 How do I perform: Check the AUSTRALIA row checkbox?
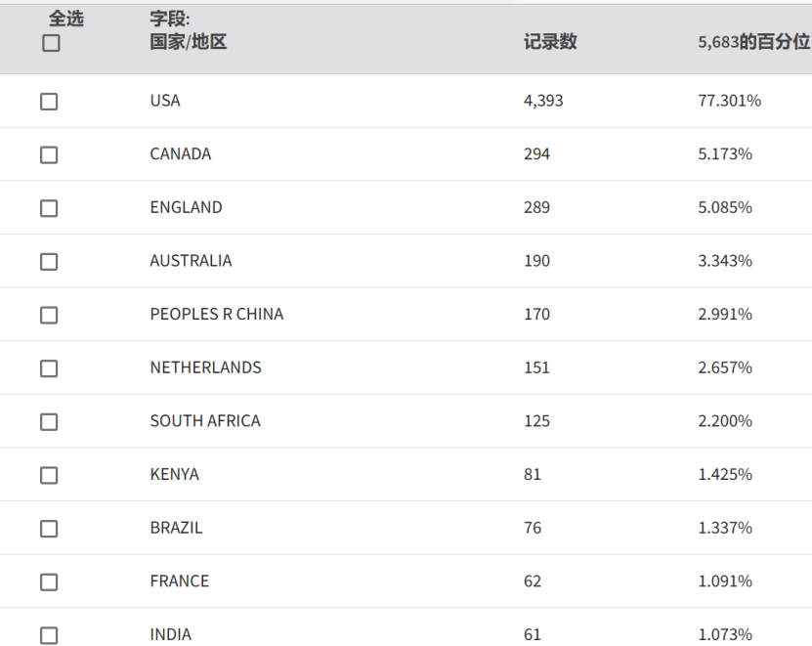coord(49,262)
